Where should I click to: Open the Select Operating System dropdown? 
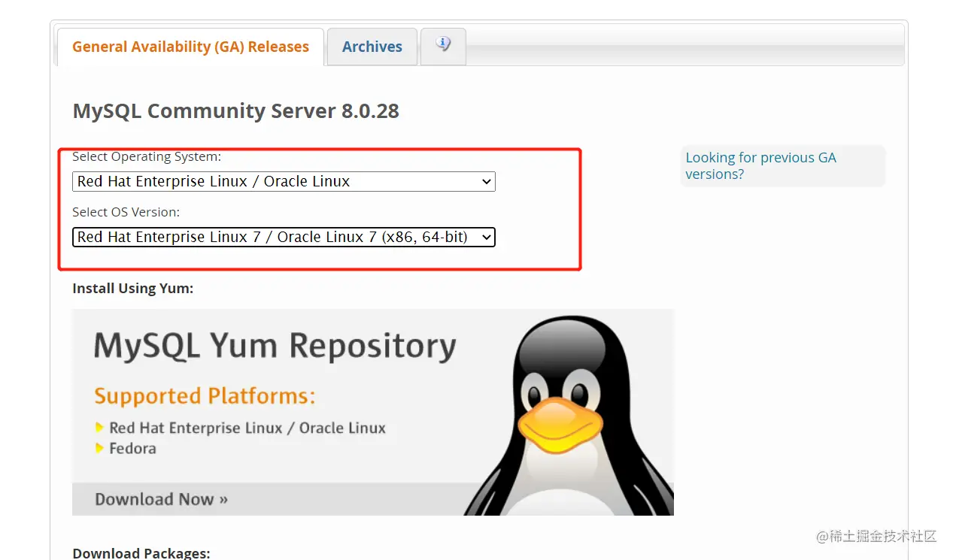284,181
